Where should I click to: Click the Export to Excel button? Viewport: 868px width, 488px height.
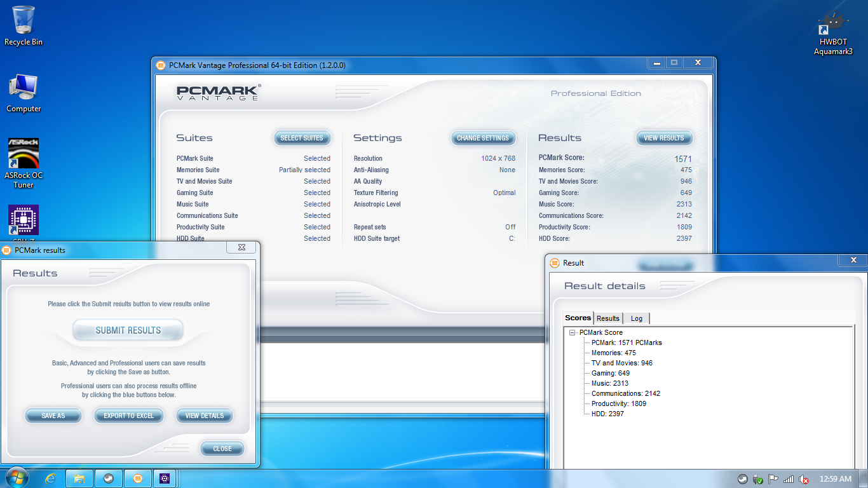tap(129, 416)
